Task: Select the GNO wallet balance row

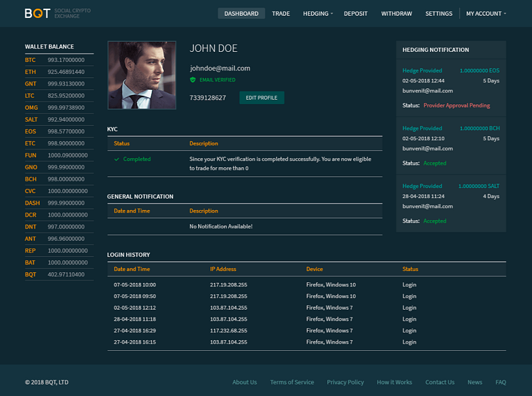Action: [59, 167]
